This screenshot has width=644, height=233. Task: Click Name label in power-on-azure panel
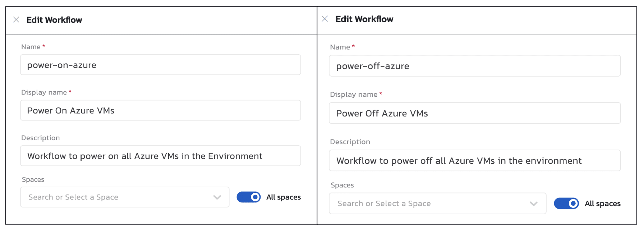click(x=31, y=47)
